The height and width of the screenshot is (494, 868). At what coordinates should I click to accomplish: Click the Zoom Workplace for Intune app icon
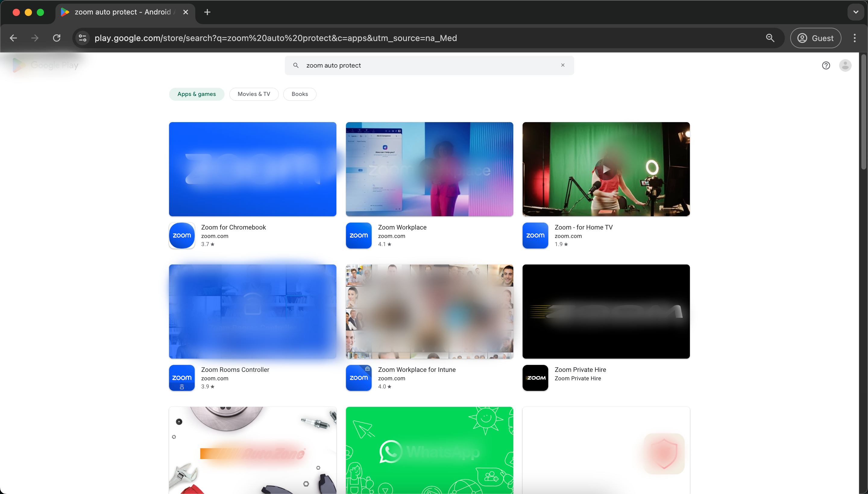click(x=359, y=378)
